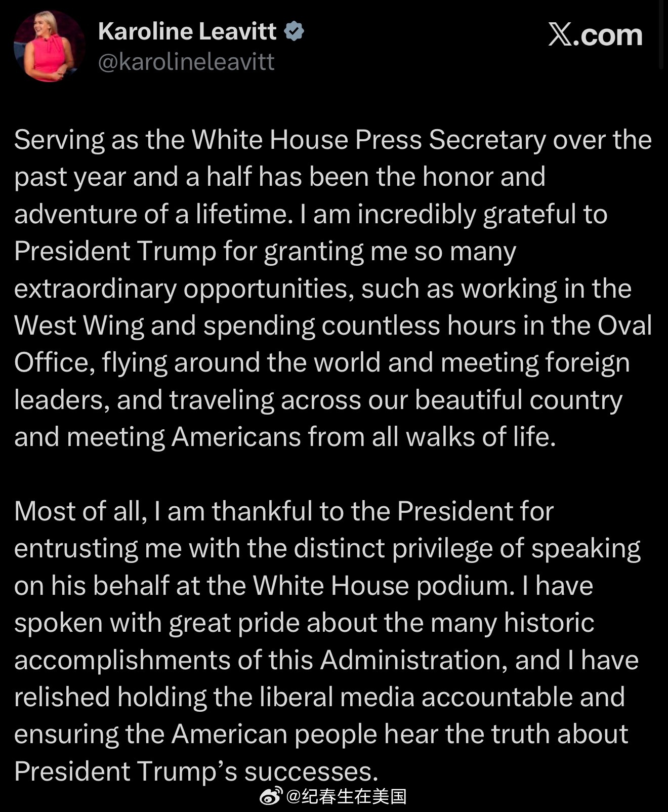Open Karoline Leavitt's profile picture
Viewport: 668px width, 812px height.
49,46
